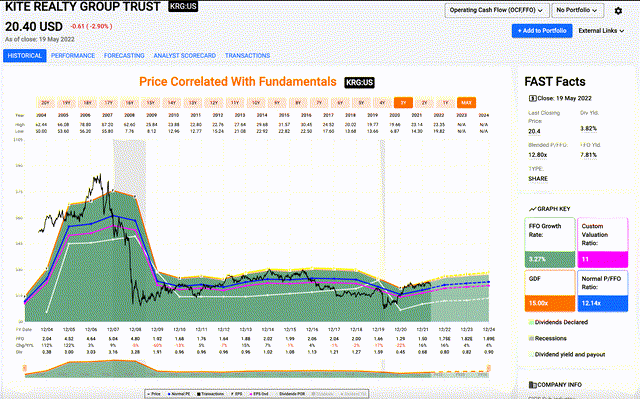Open the ANALYST SCORECARD tab

(184, 55)
